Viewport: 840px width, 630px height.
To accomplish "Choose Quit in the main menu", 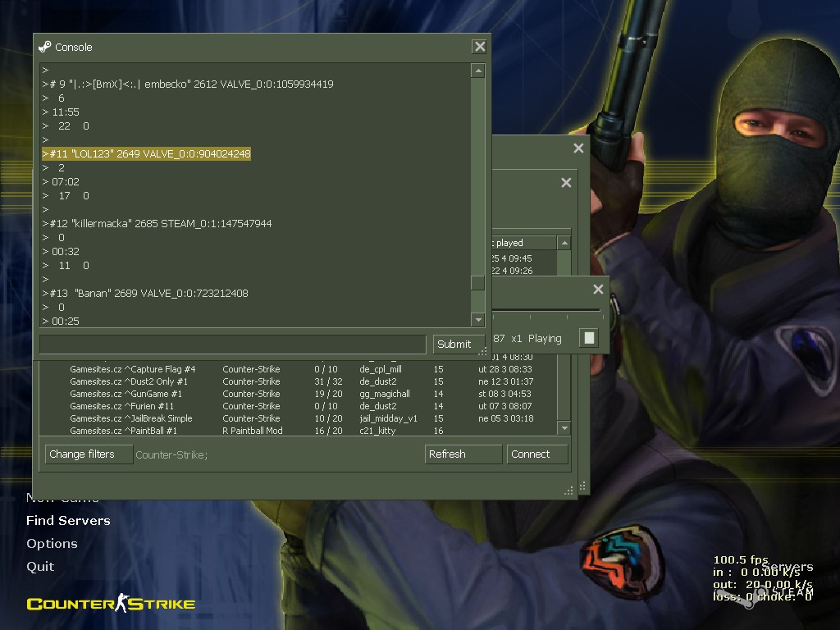I will [40, 567].
